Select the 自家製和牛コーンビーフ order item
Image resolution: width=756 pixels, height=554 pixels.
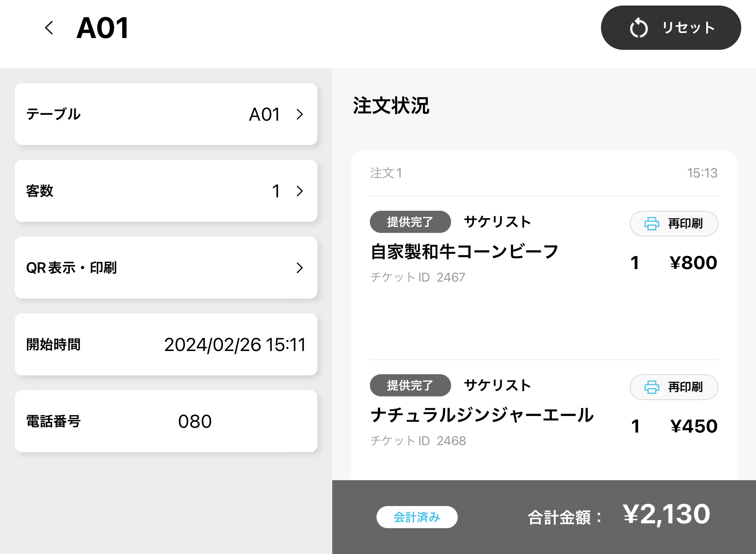click(464, 252)
